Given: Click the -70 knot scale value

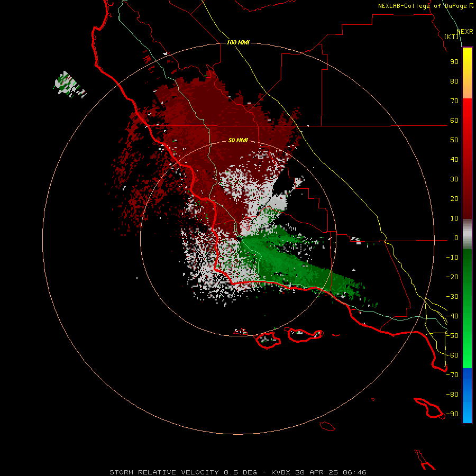Looking at the screenshot, I should 452,375.
